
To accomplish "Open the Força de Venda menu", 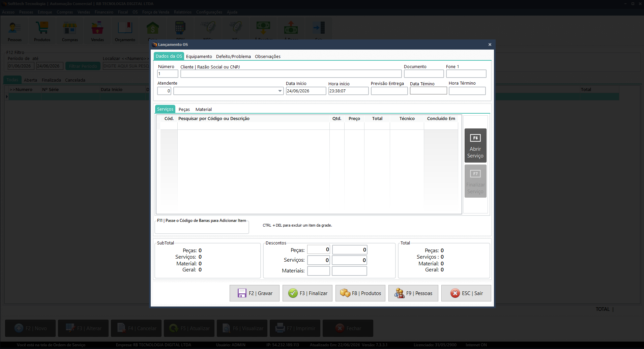I will click(x=156, y=12).
